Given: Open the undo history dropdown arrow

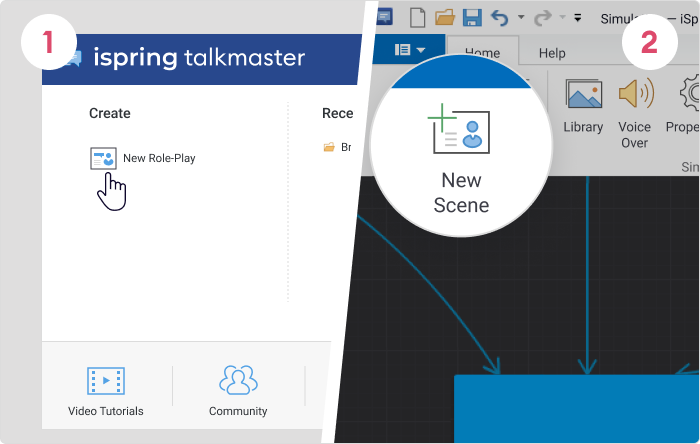Looking at the screenshot, I should pyautogui.click(x=521, y=17).
